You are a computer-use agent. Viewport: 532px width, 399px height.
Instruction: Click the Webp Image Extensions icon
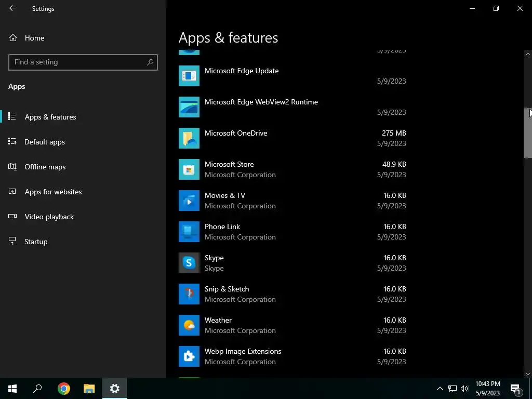pyautogui.click(x=189, y=356)
